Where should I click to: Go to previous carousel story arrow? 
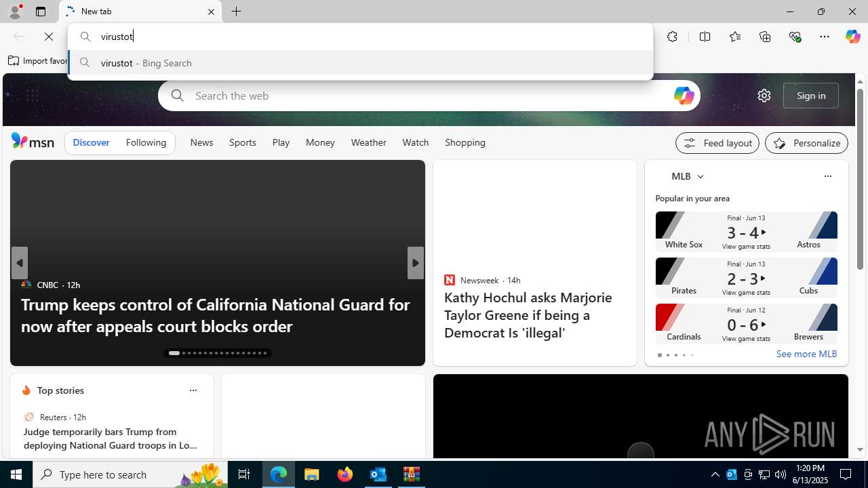click(19, 263)
